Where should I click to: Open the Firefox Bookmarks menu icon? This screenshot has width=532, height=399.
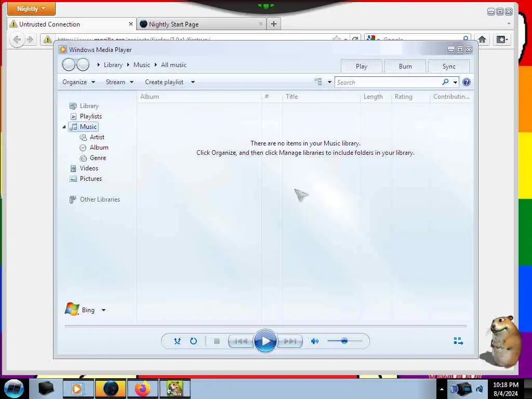[x=502, y=39]
